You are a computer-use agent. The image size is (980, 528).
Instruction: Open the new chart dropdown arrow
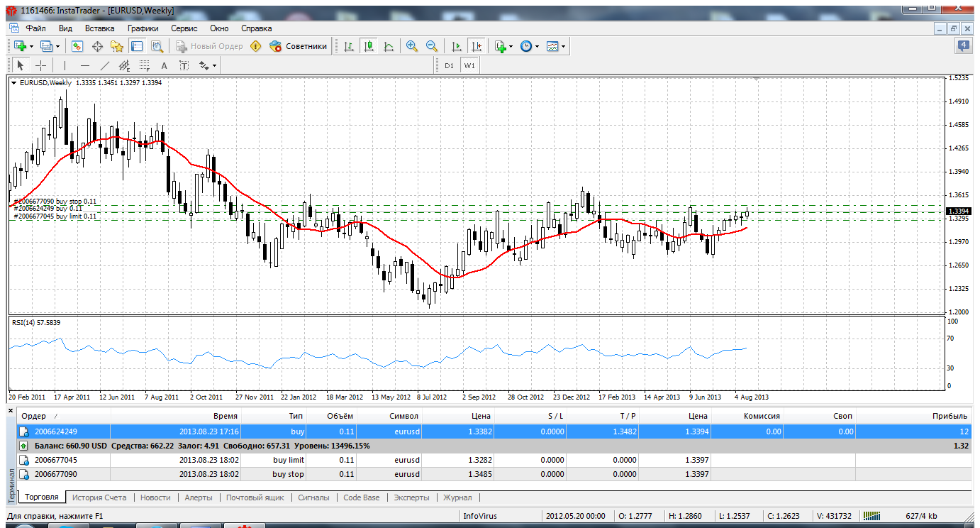click(x=32, y=46)
